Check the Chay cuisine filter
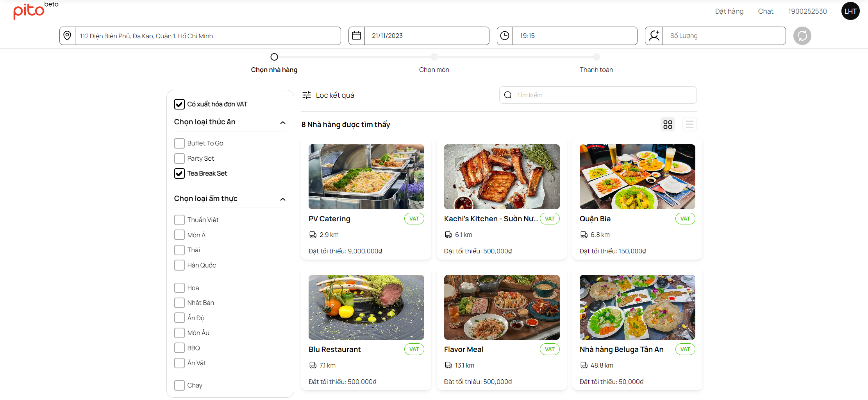This screenshot has width=868, height=400. (x=179, y=385)
